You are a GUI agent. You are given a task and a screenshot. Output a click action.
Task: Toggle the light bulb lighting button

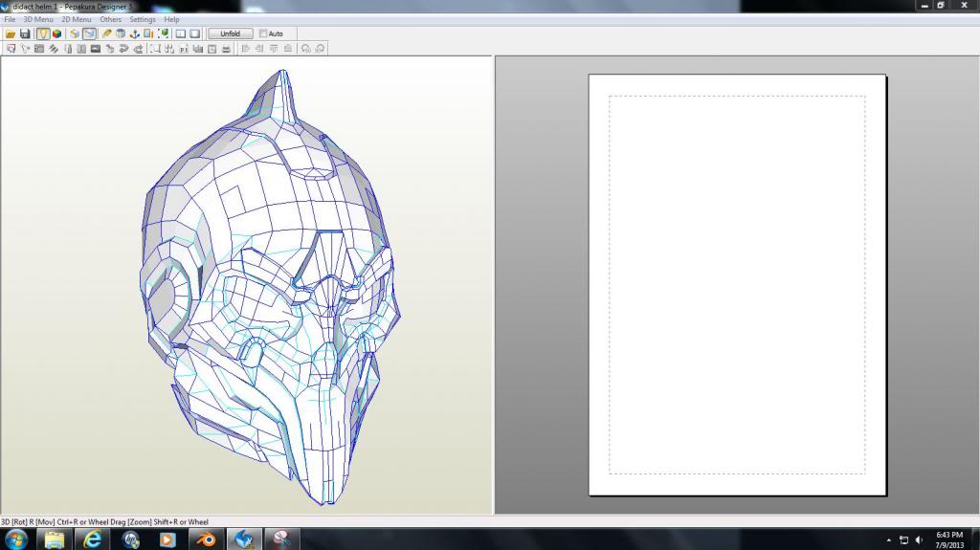pos(42,33)
